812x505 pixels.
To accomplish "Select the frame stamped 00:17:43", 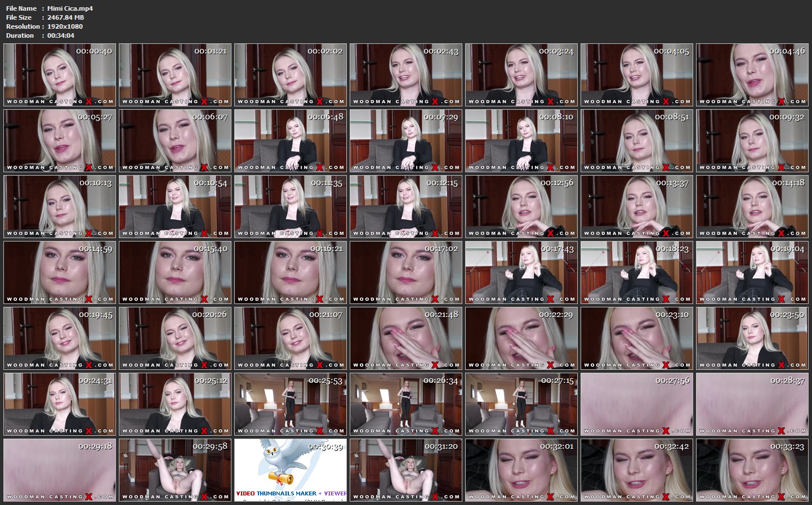I will coord(521,272).
